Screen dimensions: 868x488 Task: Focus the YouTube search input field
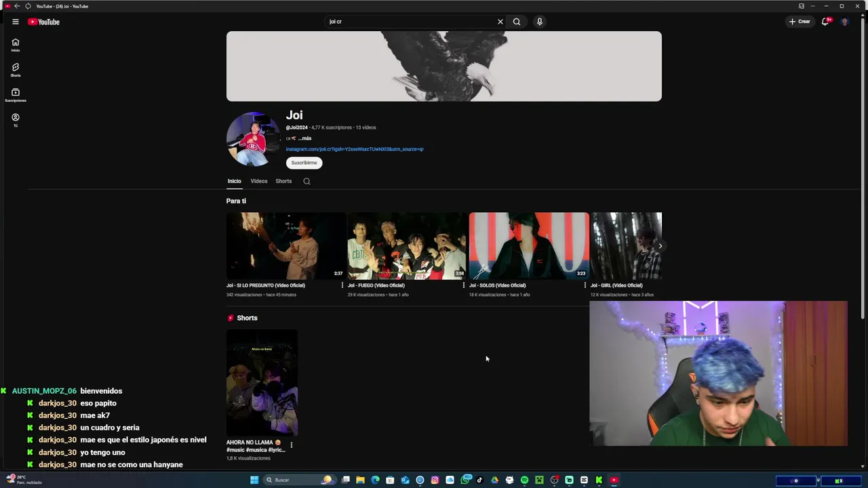[410, 22]
